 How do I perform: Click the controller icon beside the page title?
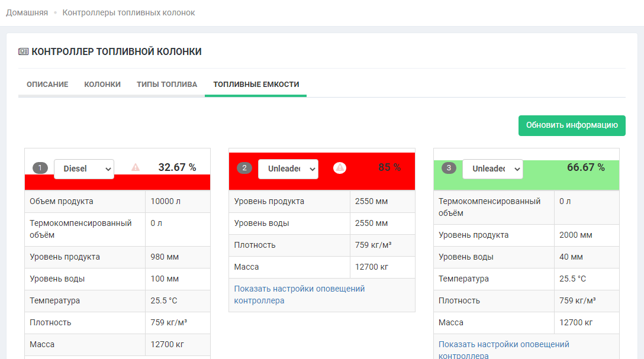pos(24,52)
